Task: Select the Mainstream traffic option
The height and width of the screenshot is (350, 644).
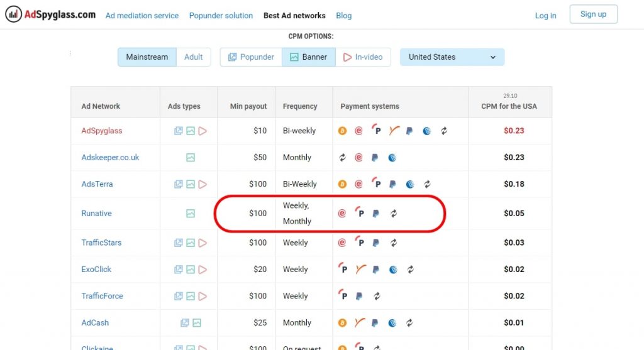Action: pyautogui.click(x=147, y=57)
